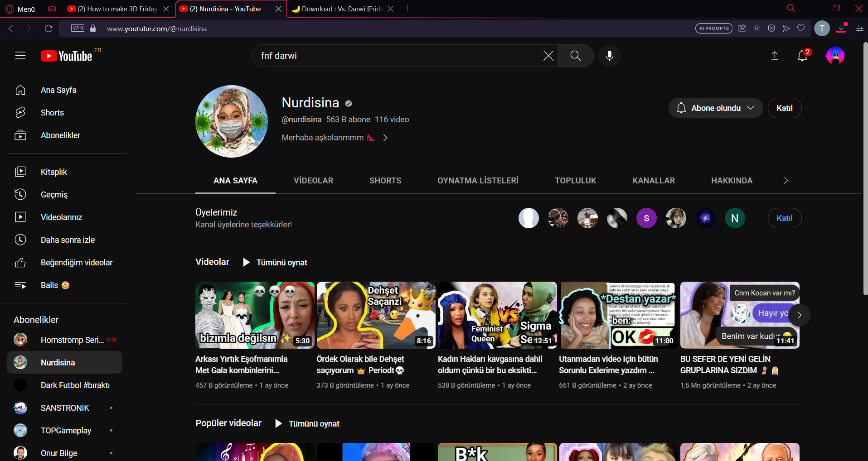Show next videos in the Videolar carousel
The image size is (868, 461).
coord(800,315)
